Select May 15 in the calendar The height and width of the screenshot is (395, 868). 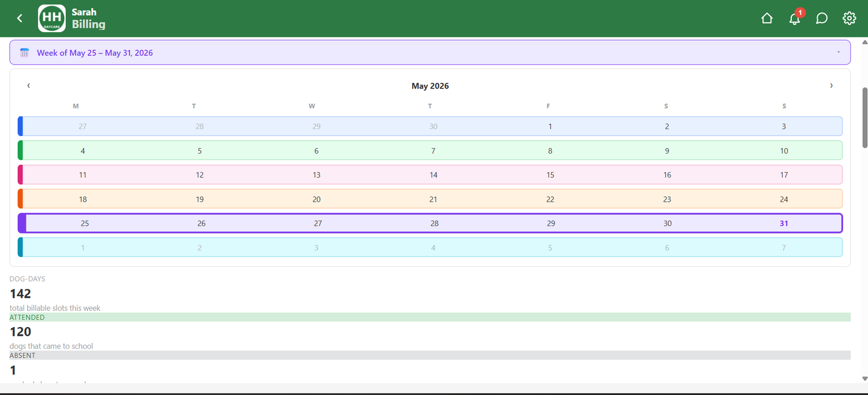pos(550,175)
